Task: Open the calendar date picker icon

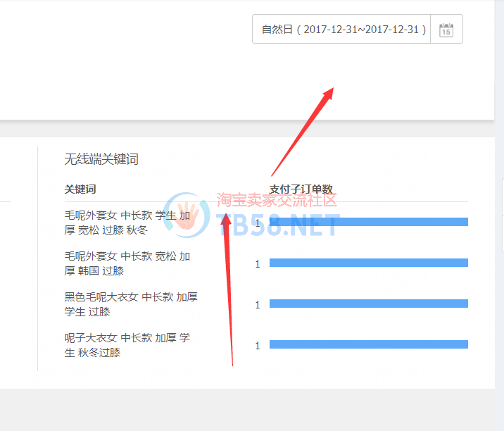Action: 446,30
